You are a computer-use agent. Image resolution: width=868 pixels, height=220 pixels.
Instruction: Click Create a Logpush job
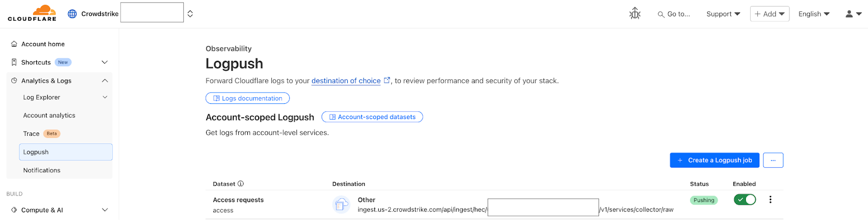point(714,160)
